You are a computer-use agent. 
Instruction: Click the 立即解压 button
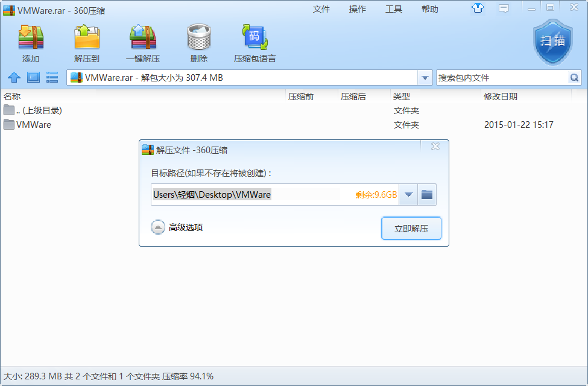tap(411, 229)
